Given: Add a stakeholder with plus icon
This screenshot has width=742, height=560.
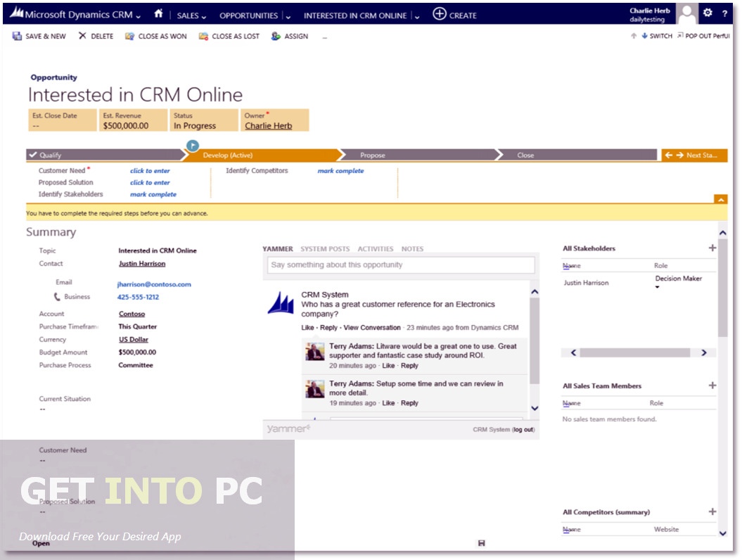Looking at the screenshot, I should (x=712, y=248).
